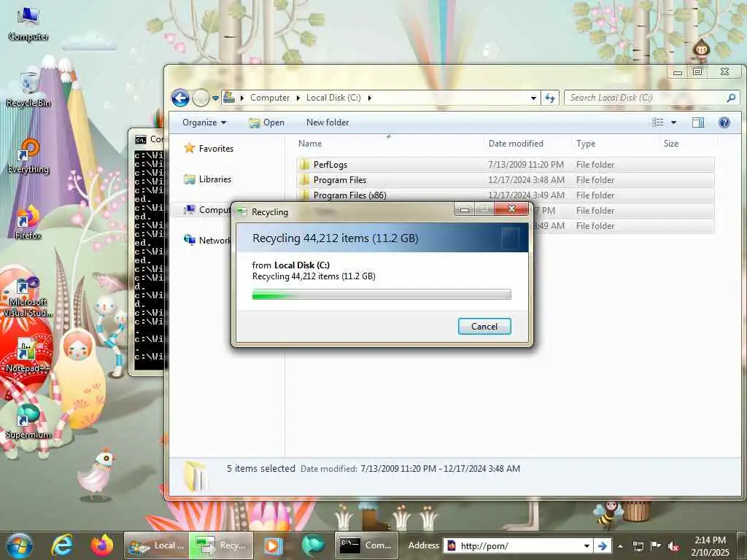Show hidden system tray icons
747x560 pixels.
pos(620,546)
